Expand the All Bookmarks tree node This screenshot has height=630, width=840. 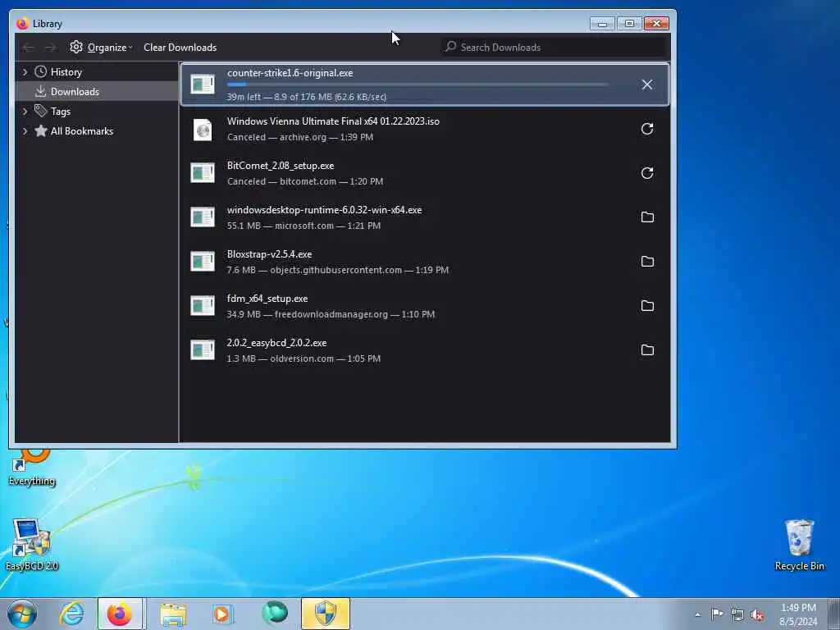pyautogui.click(x=25, y=130)
